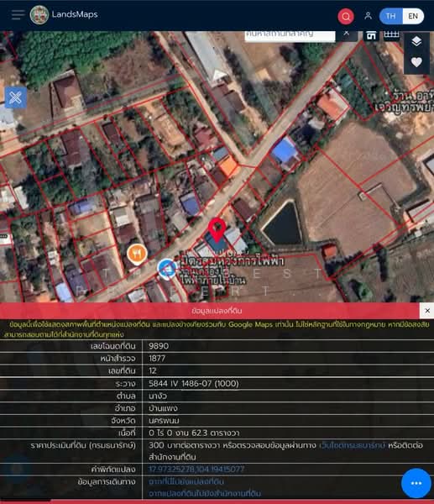434x504 pixels.
Task: Click the LandsMaps title text
Action: point(75,14)
